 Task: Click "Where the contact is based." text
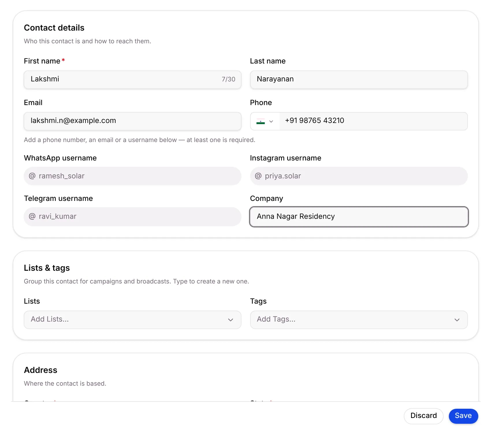coord(65,384)
